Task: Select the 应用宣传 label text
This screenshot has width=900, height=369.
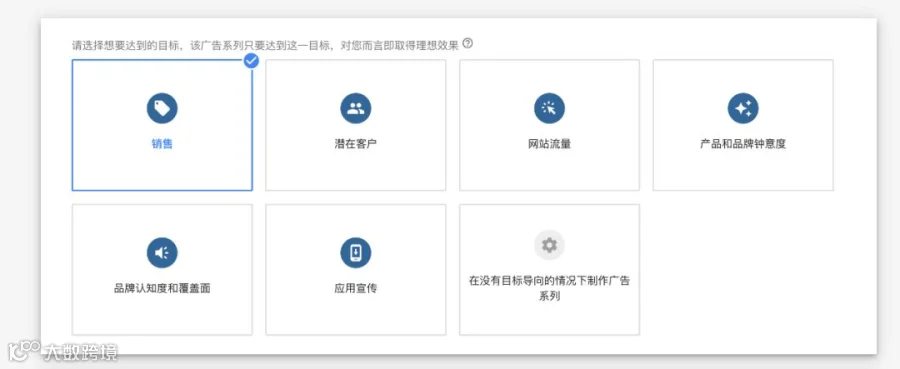Action: click(x=355, y=288)
